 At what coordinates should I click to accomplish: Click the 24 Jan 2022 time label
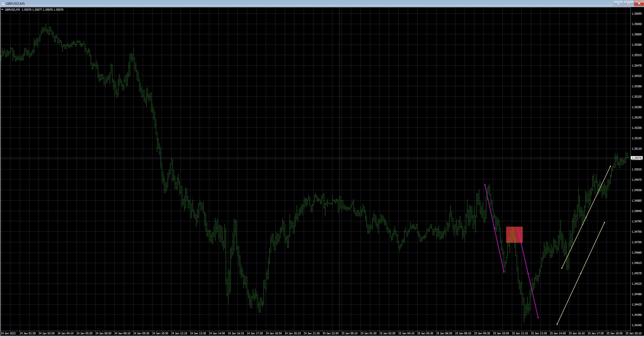[x=8, y=333]
